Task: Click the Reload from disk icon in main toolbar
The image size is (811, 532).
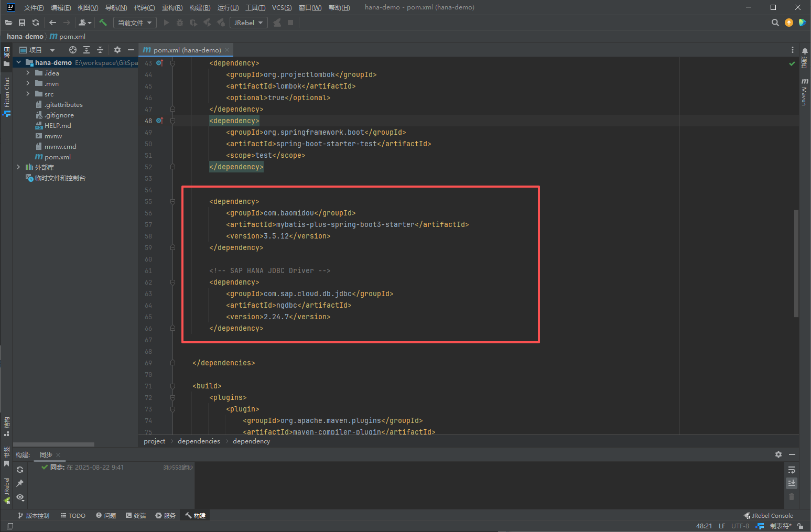Action: [36, 23]
